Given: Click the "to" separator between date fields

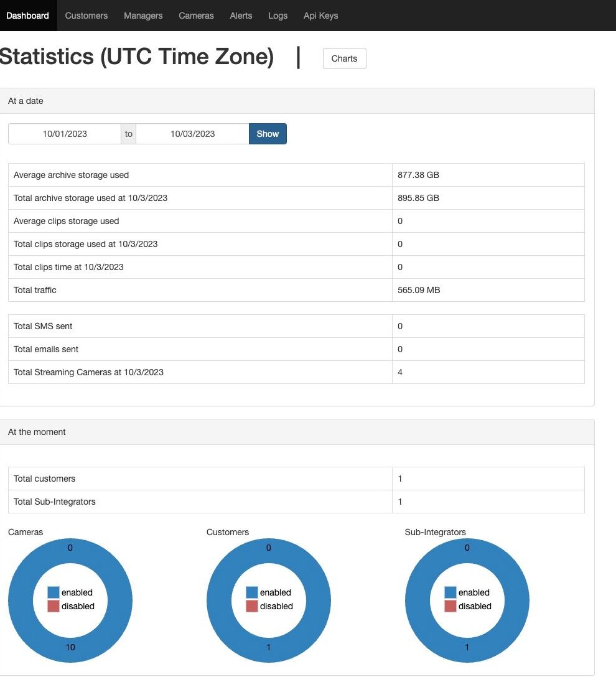Looking at the screenshot, I should tap(128, 134).
